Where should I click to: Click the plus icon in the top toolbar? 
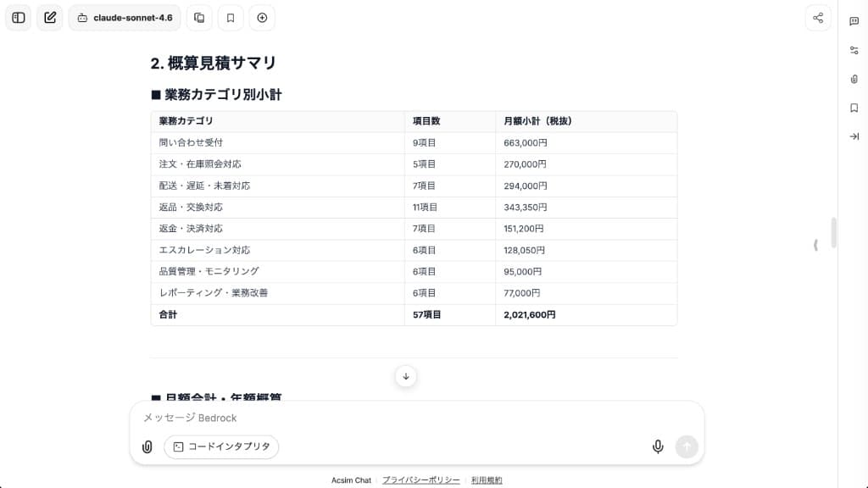tap(261, 17)
